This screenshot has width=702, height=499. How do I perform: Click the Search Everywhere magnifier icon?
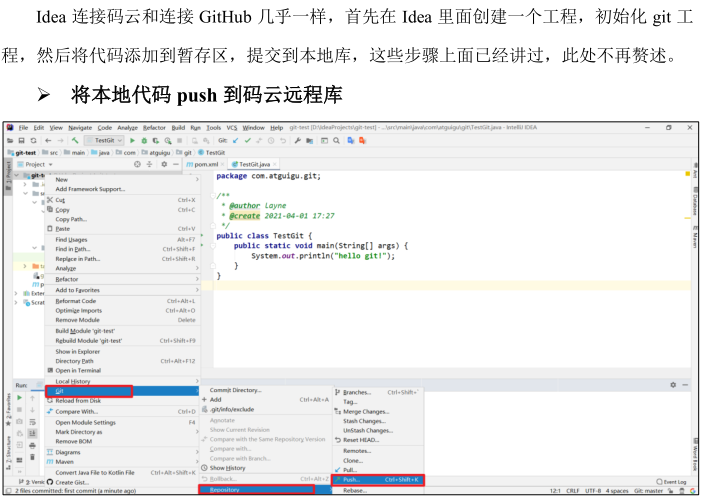click(x=336, y=141)
